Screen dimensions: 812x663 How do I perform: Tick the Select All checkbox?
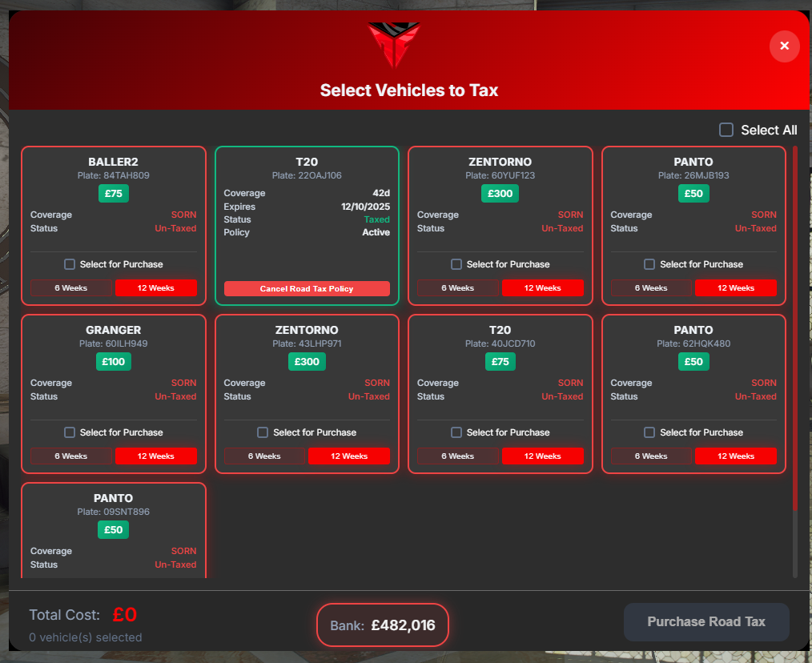[726, 130]
